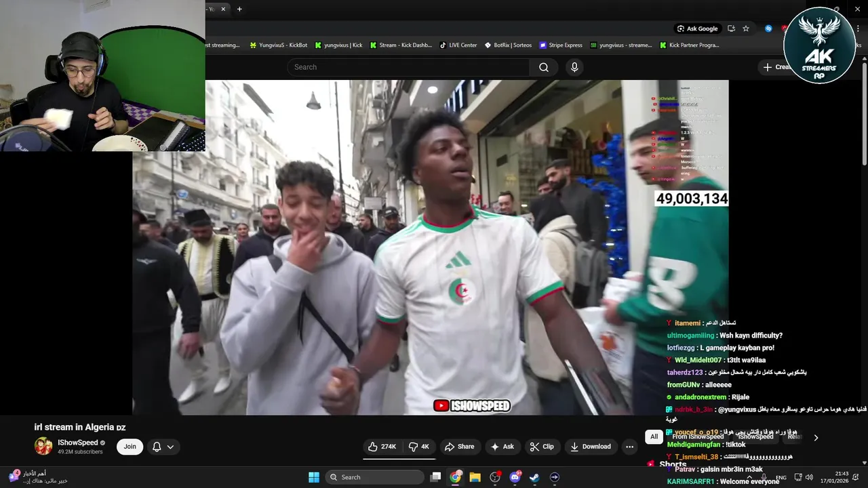Start voice search with the microphone
Viewport: 868px width, 488px height.
pos(574,67)
